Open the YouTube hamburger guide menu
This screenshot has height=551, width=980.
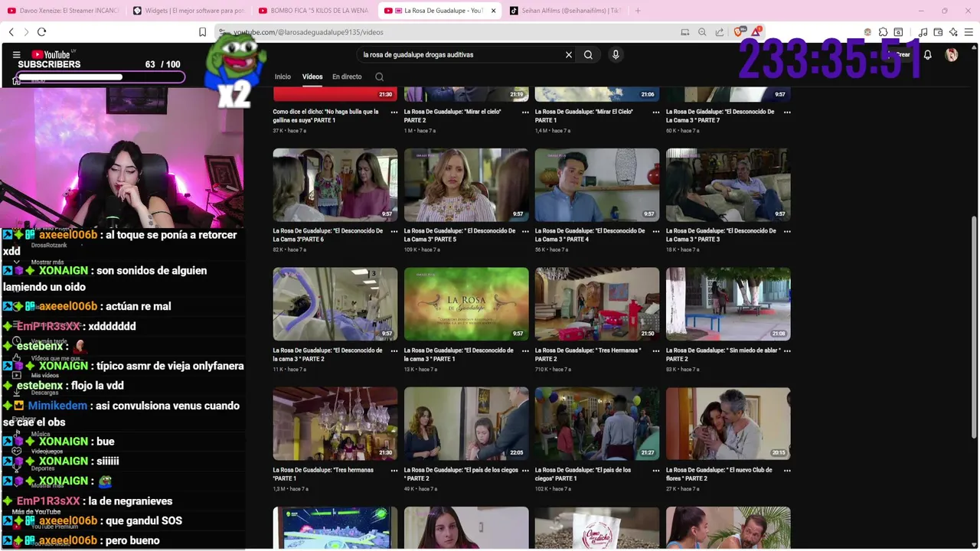point(16,55)
